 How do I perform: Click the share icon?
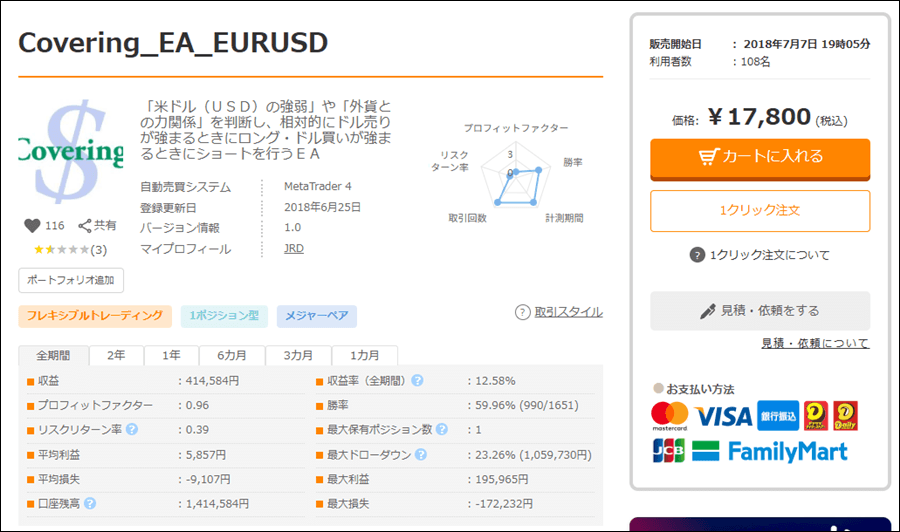point(85,226)
